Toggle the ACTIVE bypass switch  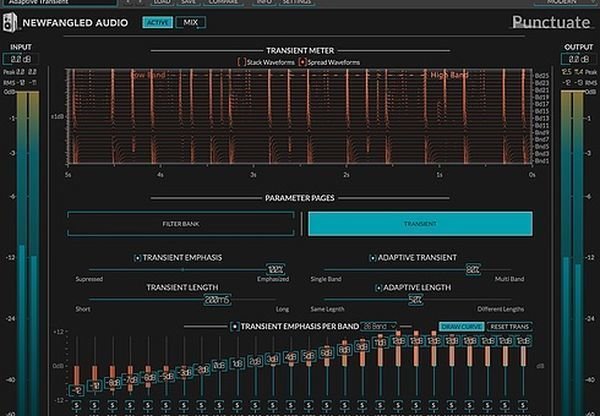(158, 22)
